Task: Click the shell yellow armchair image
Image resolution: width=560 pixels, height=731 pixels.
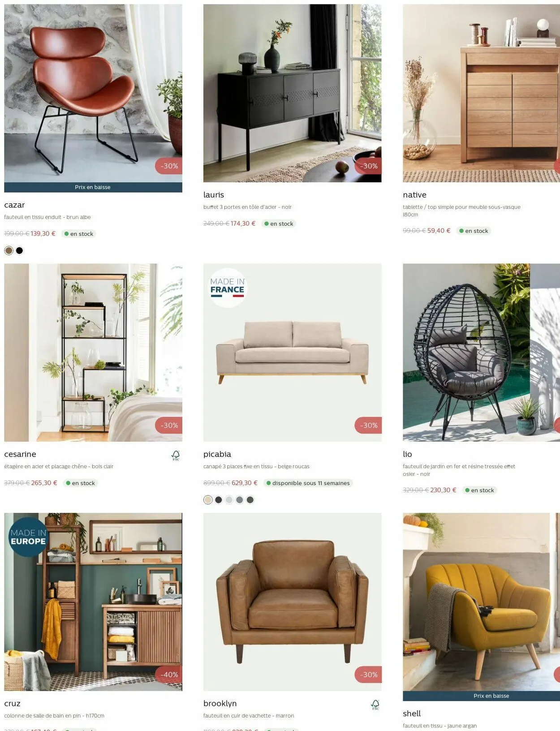Action: tap(481, 602)
